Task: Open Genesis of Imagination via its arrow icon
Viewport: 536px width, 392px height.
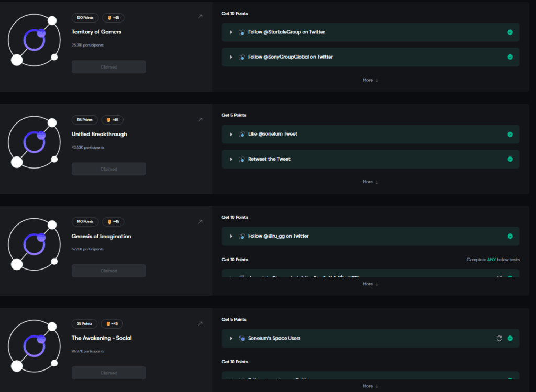Action: [x=200, y=222]
